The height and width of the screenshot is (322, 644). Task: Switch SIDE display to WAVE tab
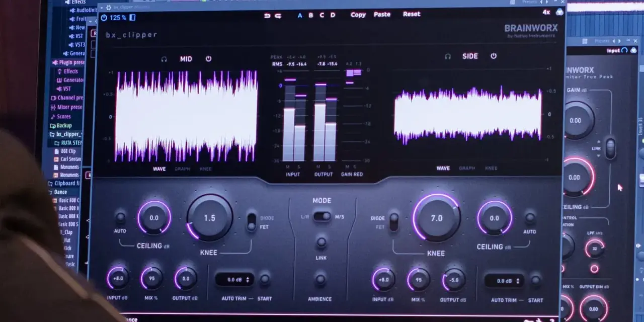click(443, 168)
